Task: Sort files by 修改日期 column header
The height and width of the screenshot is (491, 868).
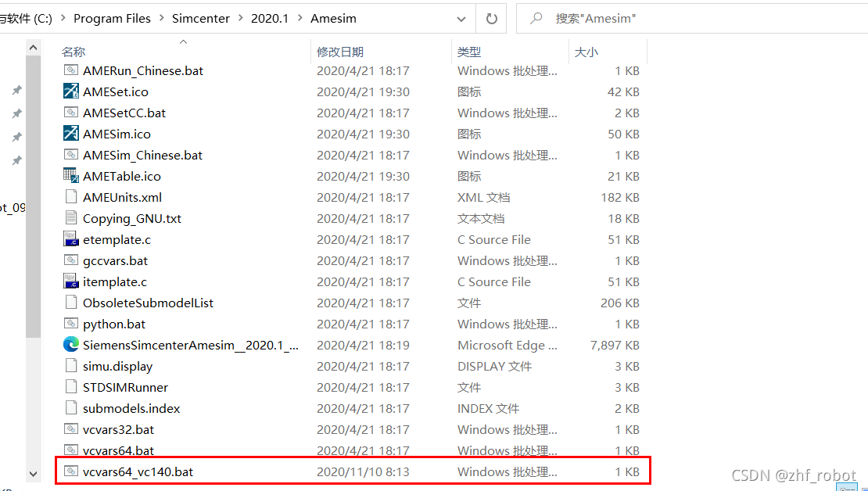Action: (x=340, y=52)
